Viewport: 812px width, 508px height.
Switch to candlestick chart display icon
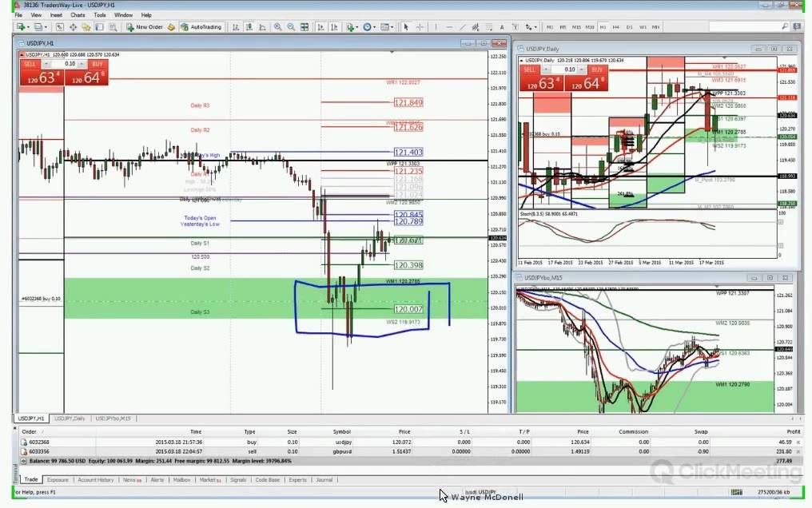249,27
